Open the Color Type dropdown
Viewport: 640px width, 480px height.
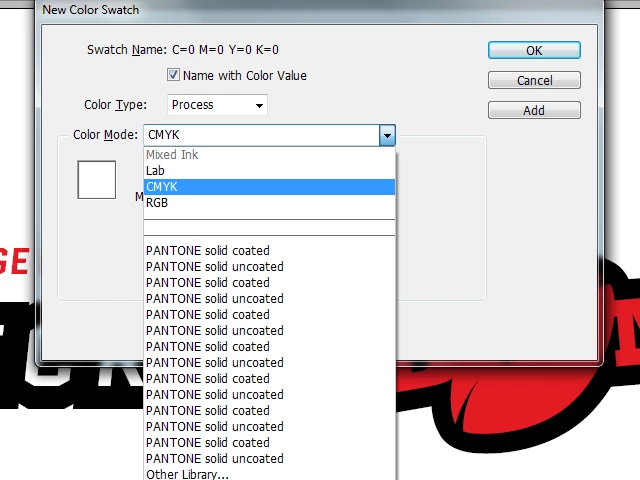click(217, 105)
